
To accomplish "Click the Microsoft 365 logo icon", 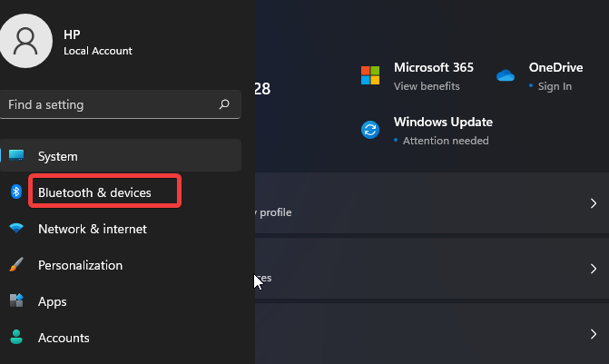I will (369, 75).
